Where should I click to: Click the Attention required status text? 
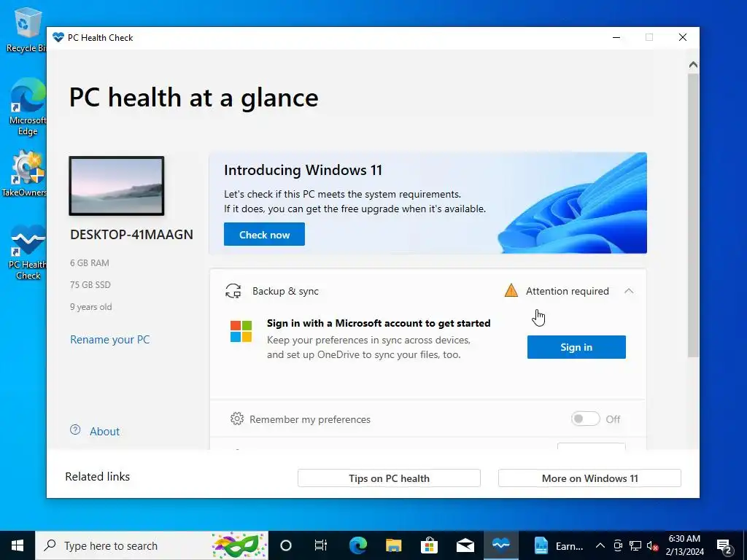pos(568,291)
